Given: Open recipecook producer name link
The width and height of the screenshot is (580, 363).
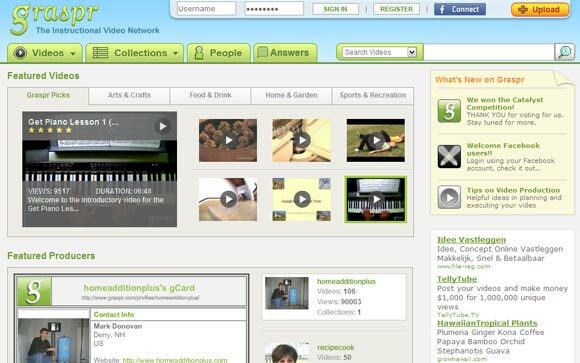Looking at the screenshot, I should pos(335,347).
